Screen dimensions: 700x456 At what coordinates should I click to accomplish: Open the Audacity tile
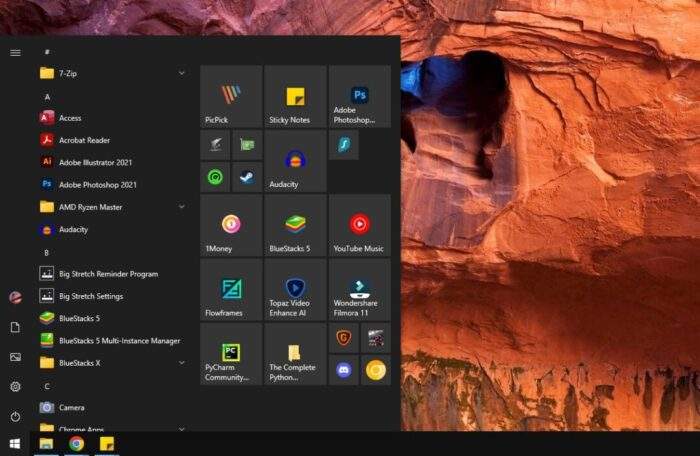[x=295, y=161]
